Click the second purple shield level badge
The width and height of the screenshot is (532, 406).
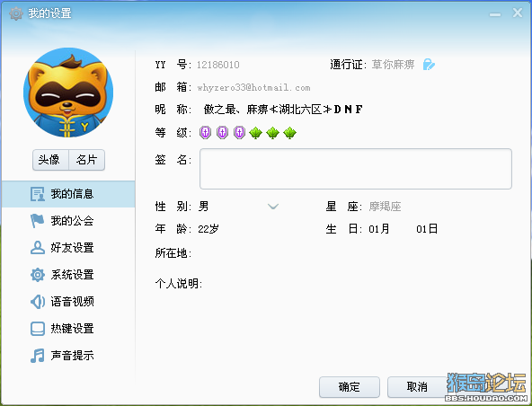click(x=222, y=132)
